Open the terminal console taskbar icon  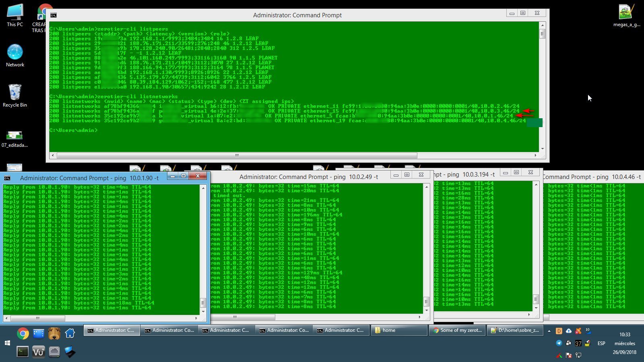23,352
